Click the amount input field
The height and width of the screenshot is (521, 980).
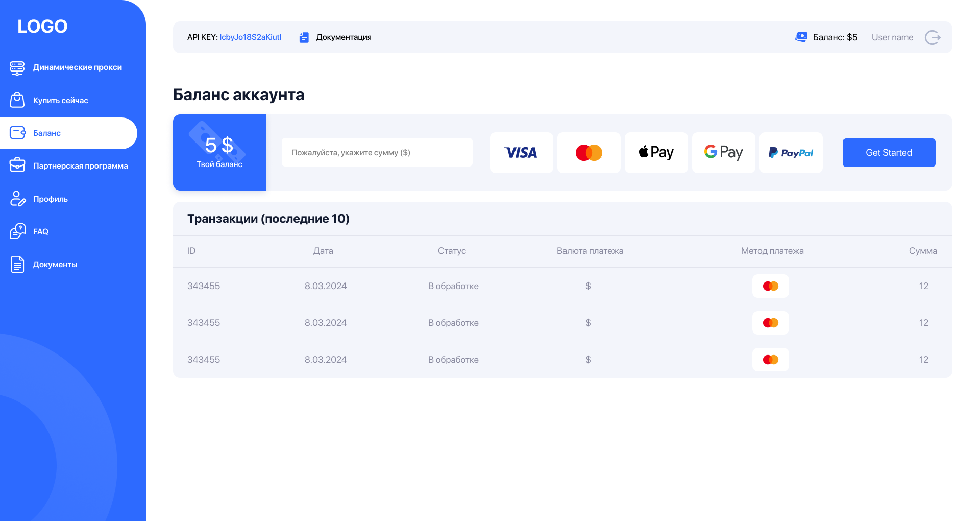[377, 152]
